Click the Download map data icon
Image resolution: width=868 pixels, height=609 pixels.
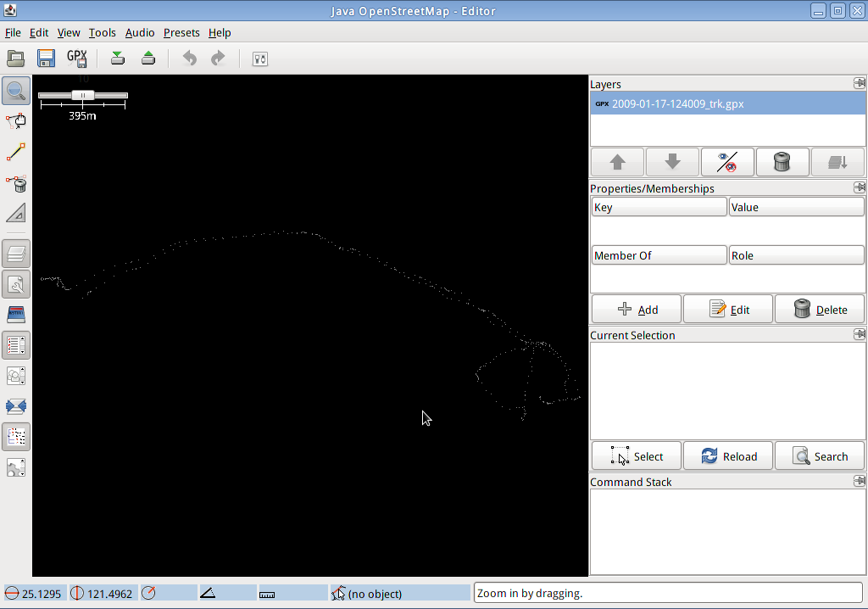117,58
